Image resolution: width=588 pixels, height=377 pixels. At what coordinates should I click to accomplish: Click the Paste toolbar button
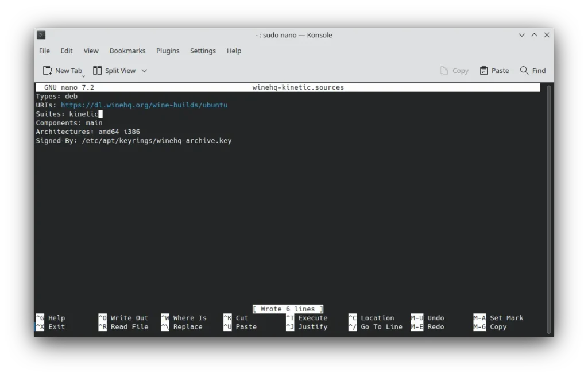[x=494, y=71]
